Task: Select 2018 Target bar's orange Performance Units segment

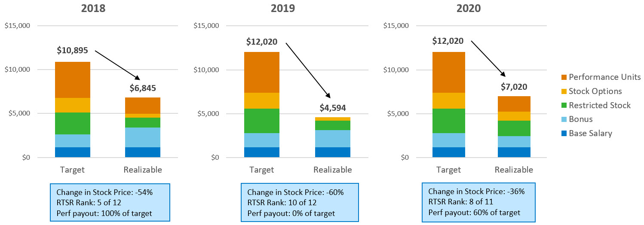Action: [x=72, y=80]
